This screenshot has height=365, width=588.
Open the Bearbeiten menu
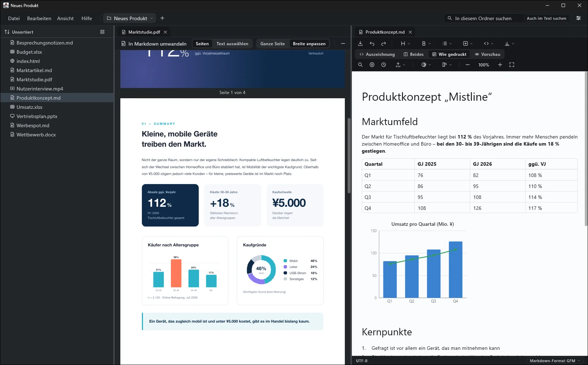pos(39,18)
